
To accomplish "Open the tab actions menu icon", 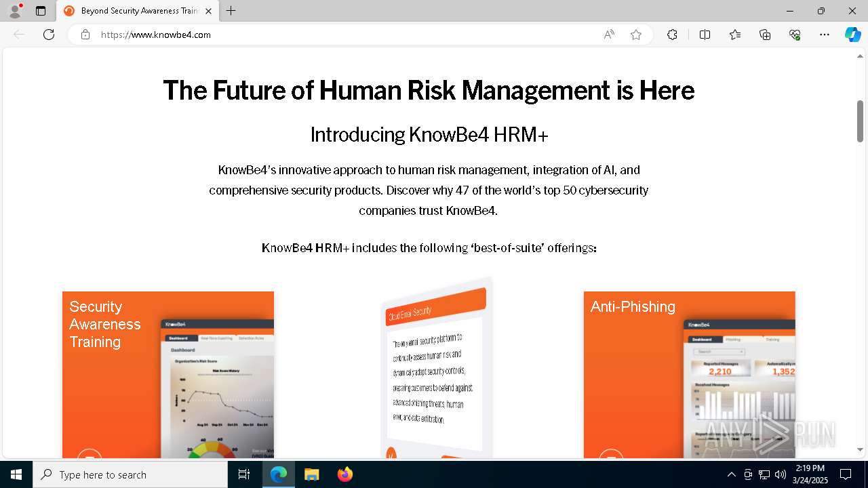I will (x=41, y=11).
